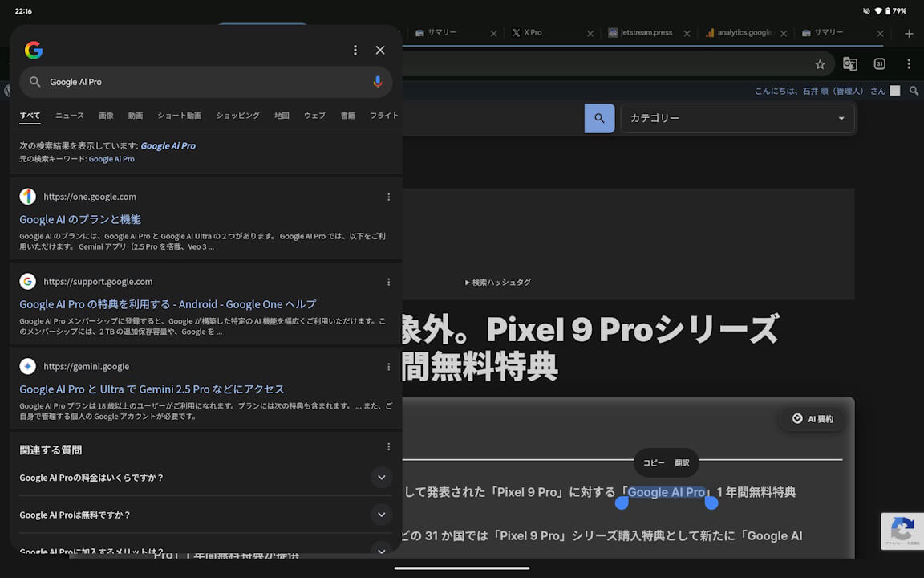Tap the highlighted Google AI Pro text
This screenshot has height=578, width=924.
[x=667, y=492]
